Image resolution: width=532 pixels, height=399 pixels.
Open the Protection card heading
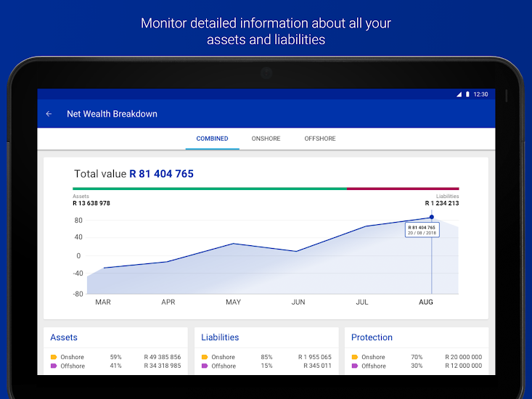[x=372, y=337]
